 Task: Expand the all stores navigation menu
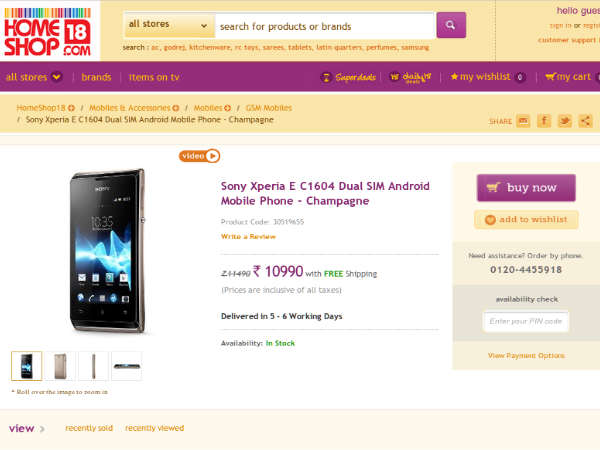(x=34, y=77)
